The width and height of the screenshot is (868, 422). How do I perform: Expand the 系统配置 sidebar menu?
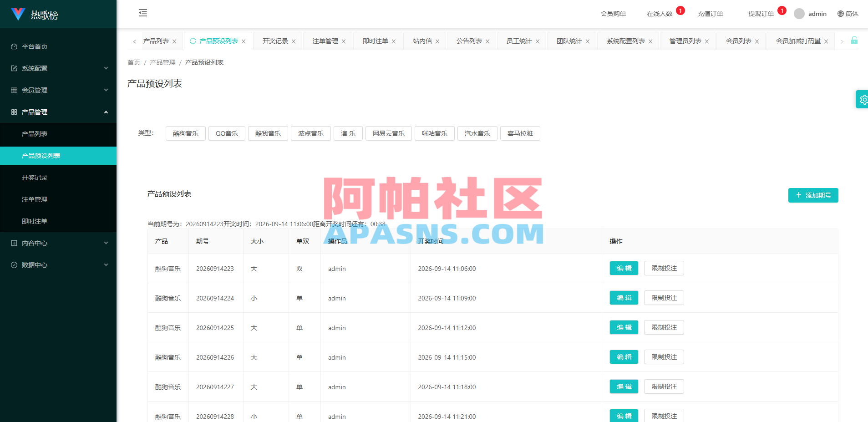[58, 68]
